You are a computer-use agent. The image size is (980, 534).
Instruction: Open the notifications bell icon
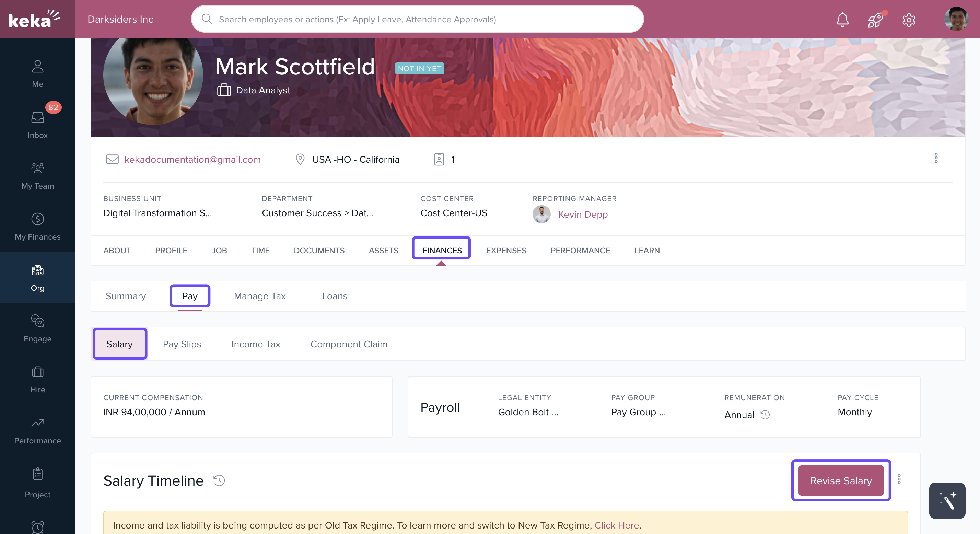[842, 20]
